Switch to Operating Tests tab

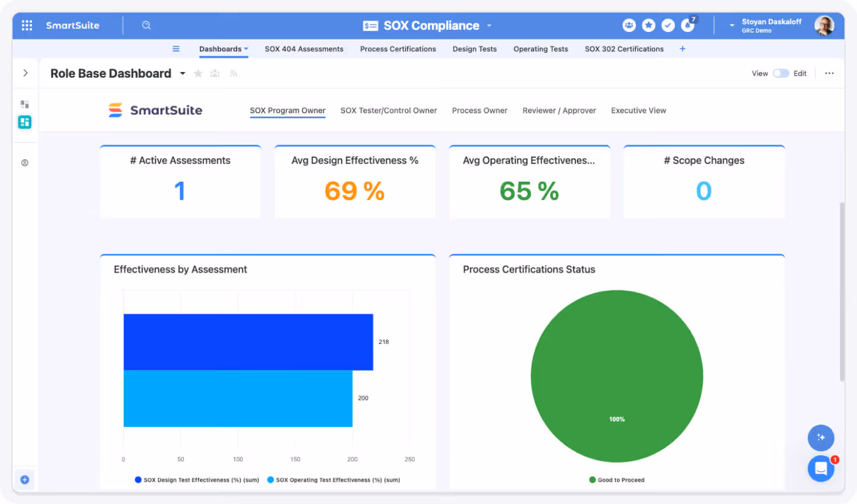tap(540, 49)
